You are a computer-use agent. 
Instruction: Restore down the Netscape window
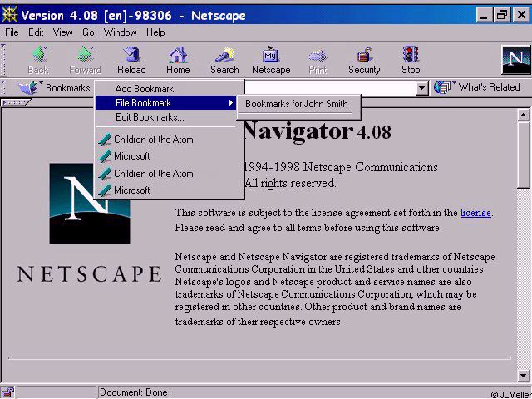(x=502, y=15)
